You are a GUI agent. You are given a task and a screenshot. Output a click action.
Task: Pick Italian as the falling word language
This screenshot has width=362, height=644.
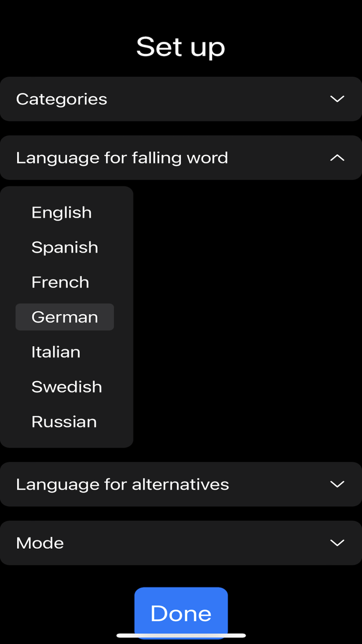(56, 352)
